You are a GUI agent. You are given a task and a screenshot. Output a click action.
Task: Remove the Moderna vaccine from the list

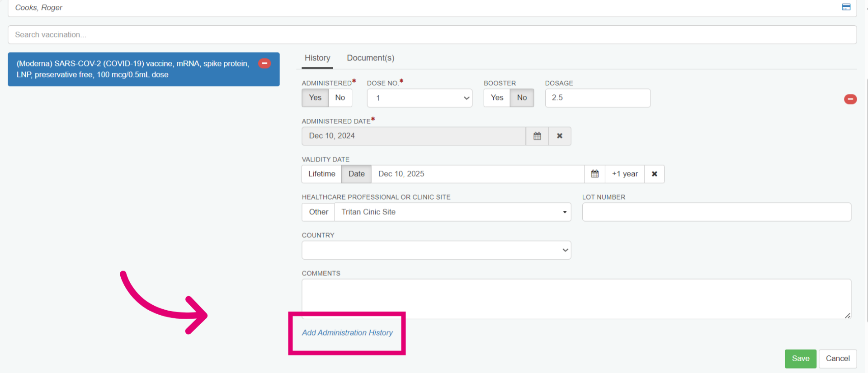264,64
